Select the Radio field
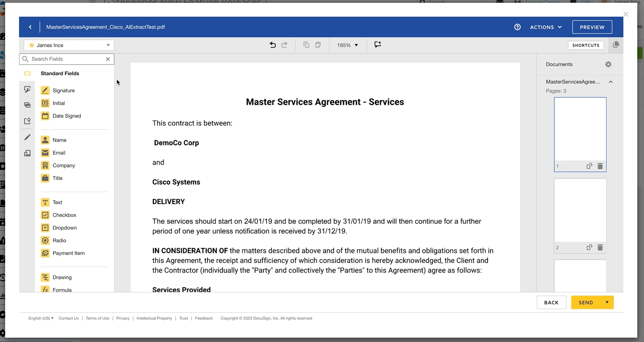644x342 pixels. [54, 240]
